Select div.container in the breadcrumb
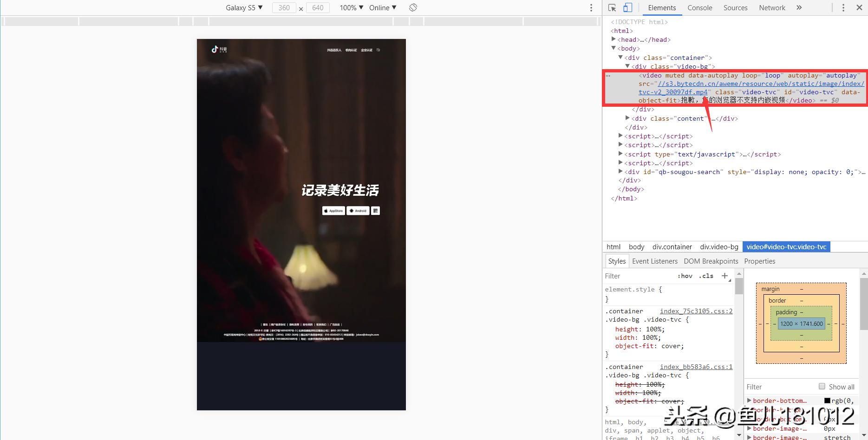 point(672,247)
